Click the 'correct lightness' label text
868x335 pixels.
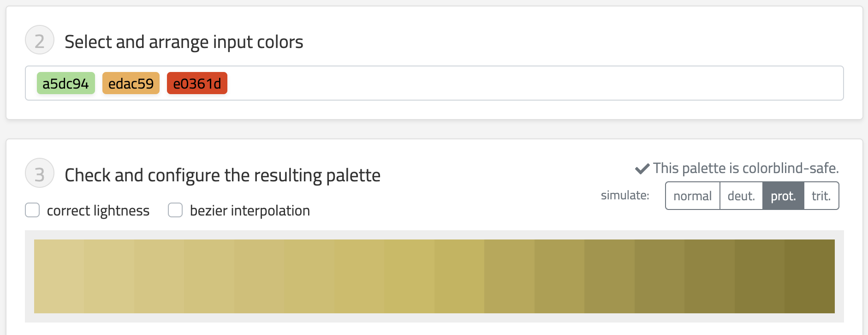tap(98, 211)
